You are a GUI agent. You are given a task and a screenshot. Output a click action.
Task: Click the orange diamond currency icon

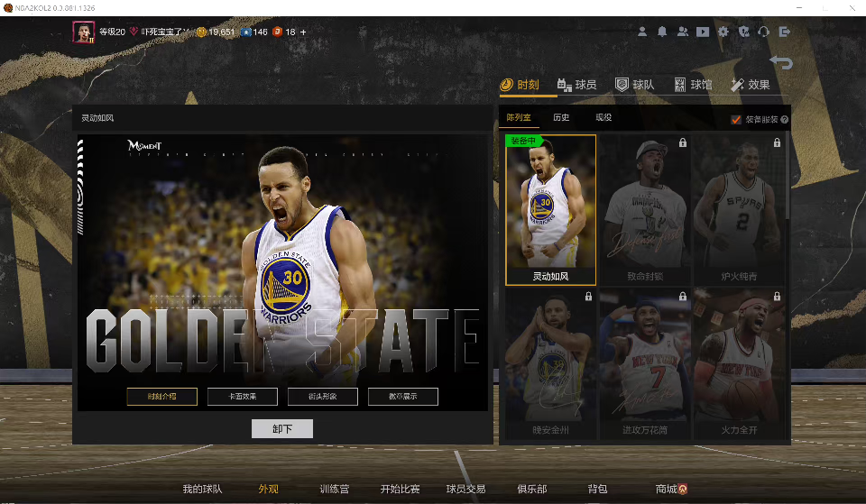[x=277, y=32]
